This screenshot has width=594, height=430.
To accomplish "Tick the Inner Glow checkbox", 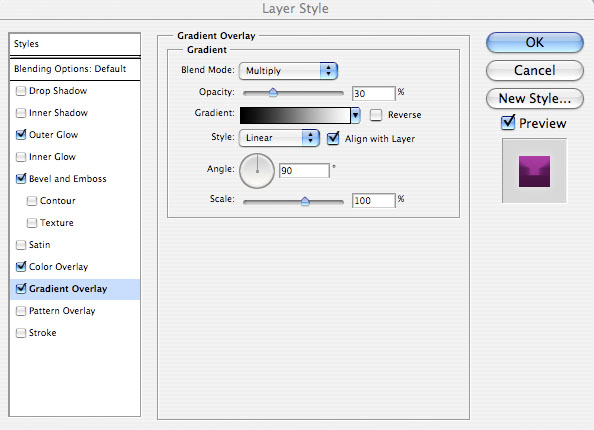I will (21, 157).
